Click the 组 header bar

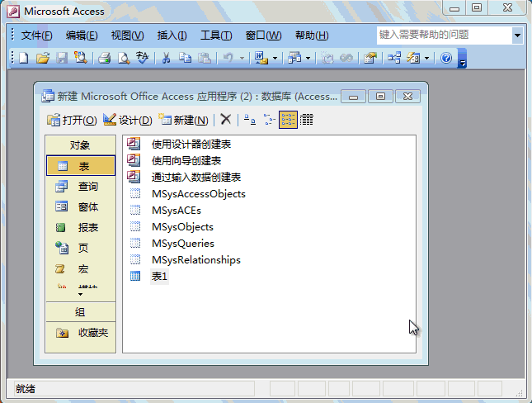(80, 312)
